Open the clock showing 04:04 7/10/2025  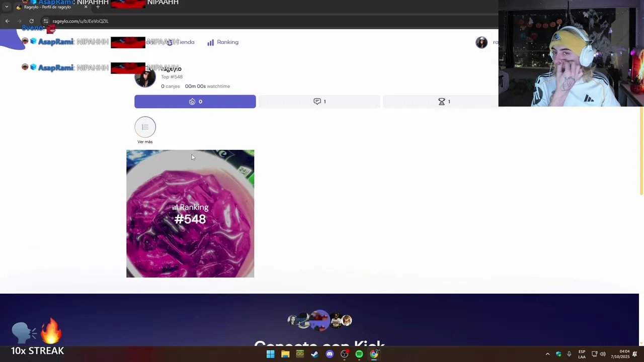tap(620, 354)
